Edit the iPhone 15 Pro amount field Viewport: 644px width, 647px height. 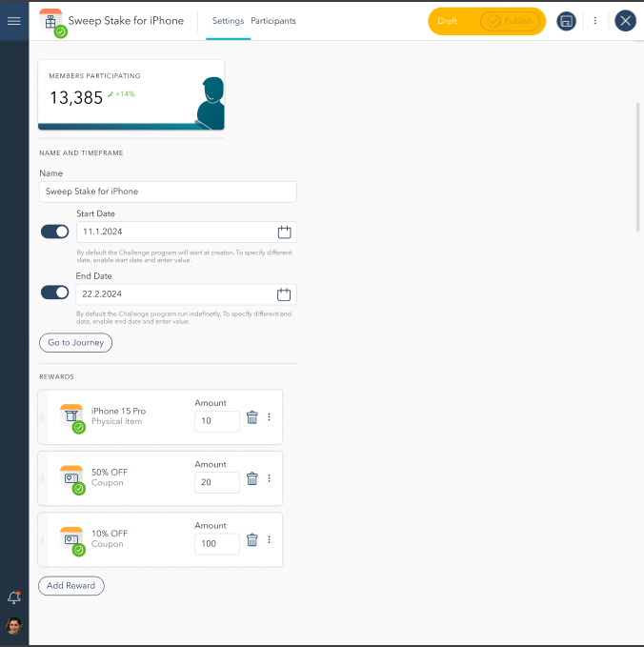click(217, 421)
